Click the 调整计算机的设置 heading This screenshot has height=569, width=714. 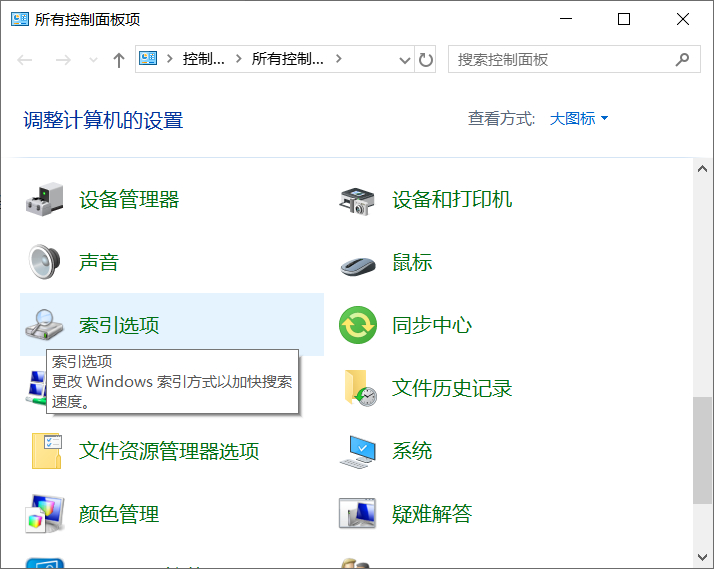point(103,121)
